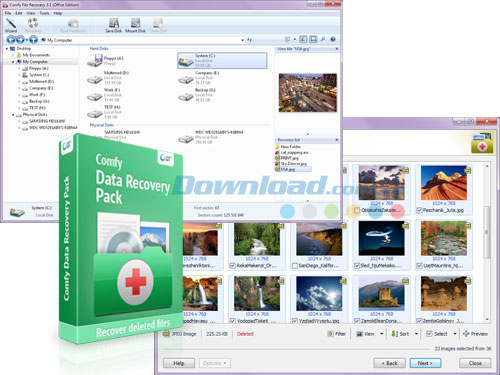
Task: Close the View file "USA.jpg" panel
Action: click(337, 49)
